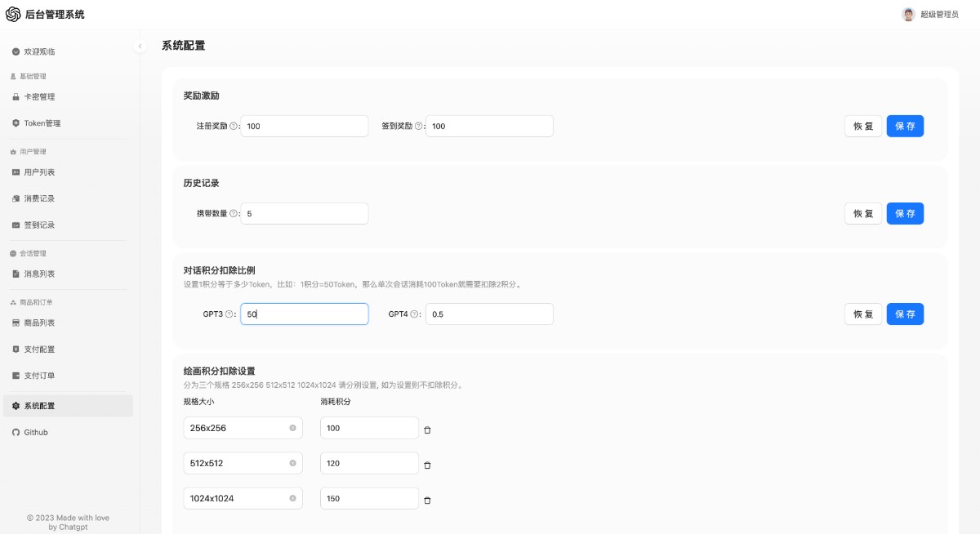Open 卡密管理 in the sidebar

[x=39, y=97]
